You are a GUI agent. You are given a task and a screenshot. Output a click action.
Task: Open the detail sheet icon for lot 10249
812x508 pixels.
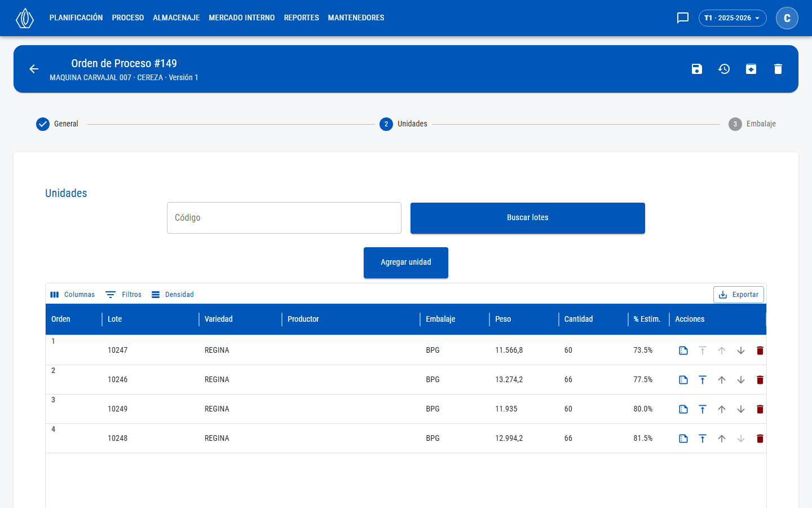tap(683, 409)
